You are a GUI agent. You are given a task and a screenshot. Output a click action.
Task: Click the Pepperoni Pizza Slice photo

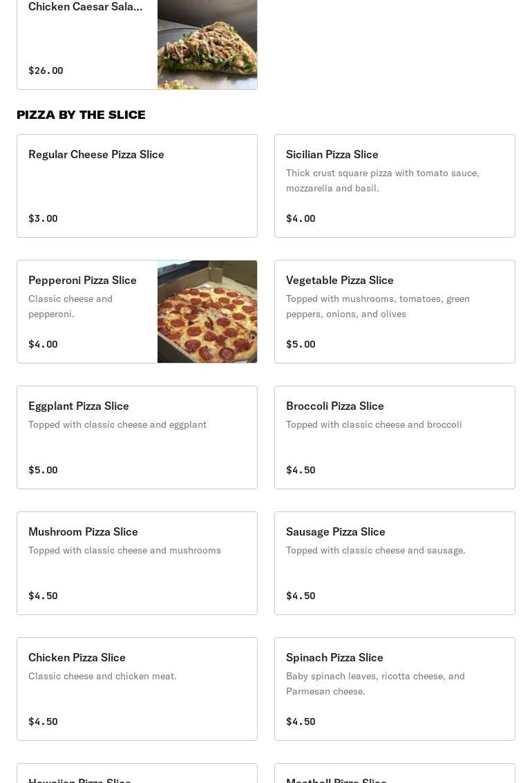point(207,312)
